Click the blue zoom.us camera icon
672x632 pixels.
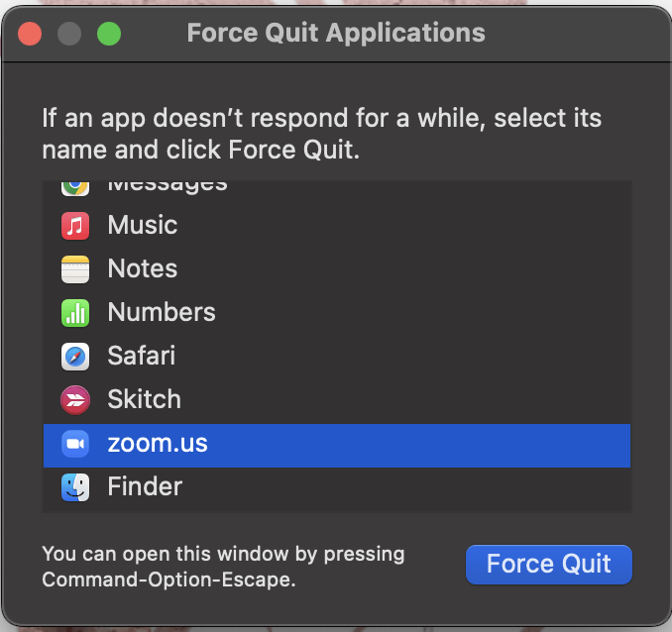[75, 443]
